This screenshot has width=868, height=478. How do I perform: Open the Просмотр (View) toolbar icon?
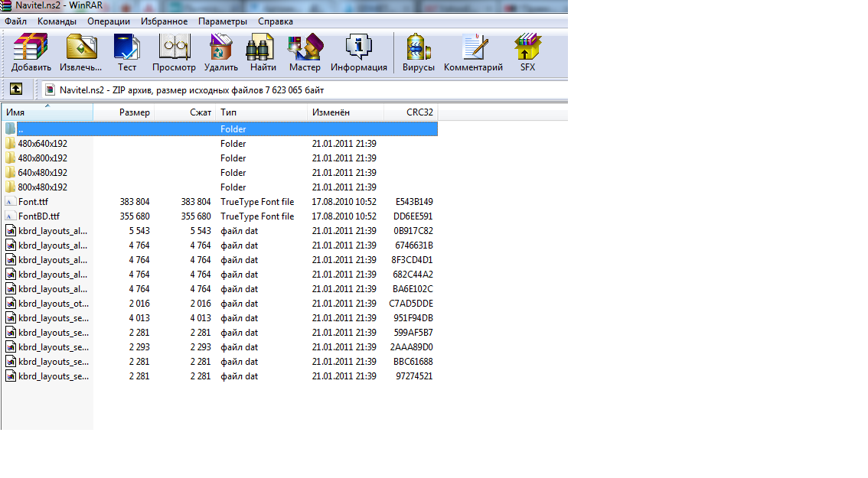[x=174, y=52]
